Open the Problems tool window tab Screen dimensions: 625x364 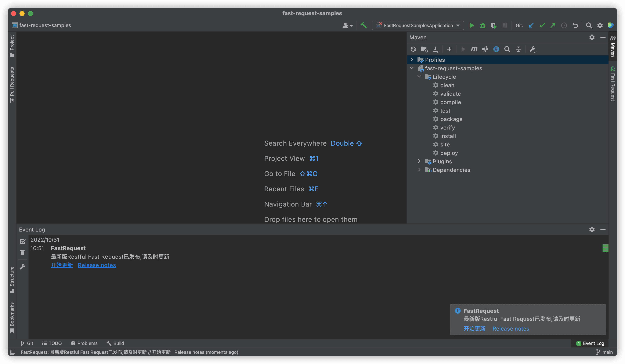pyautogui.click(x=84, y=343)
